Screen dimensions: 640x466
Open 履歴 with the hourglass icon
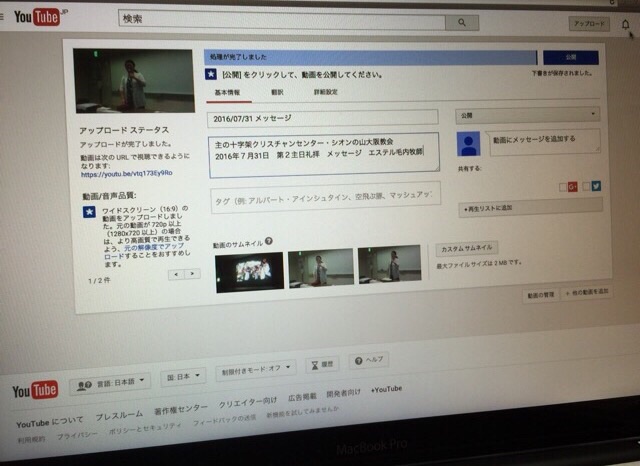[x=320, y=364]
